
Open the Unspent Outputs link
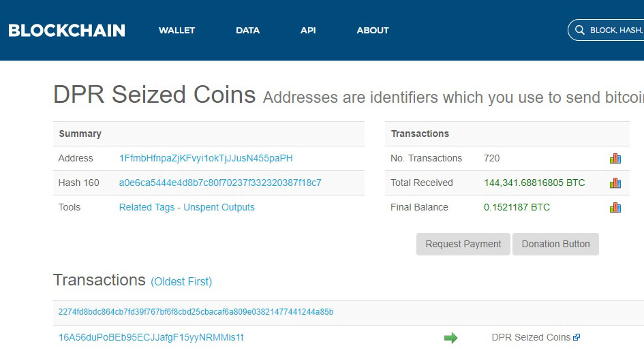[x=219, y=207]
